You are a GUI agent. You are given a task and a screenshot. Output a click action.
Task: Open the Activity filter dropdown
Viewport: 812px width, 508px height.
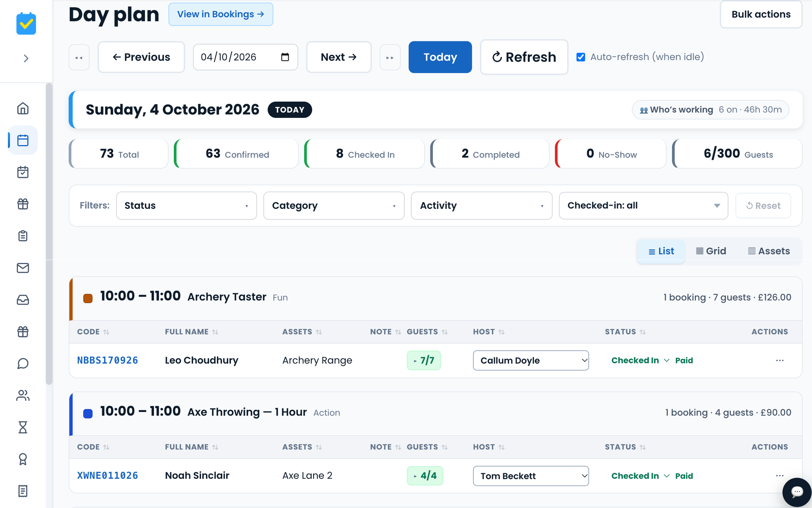coord(482,206)
